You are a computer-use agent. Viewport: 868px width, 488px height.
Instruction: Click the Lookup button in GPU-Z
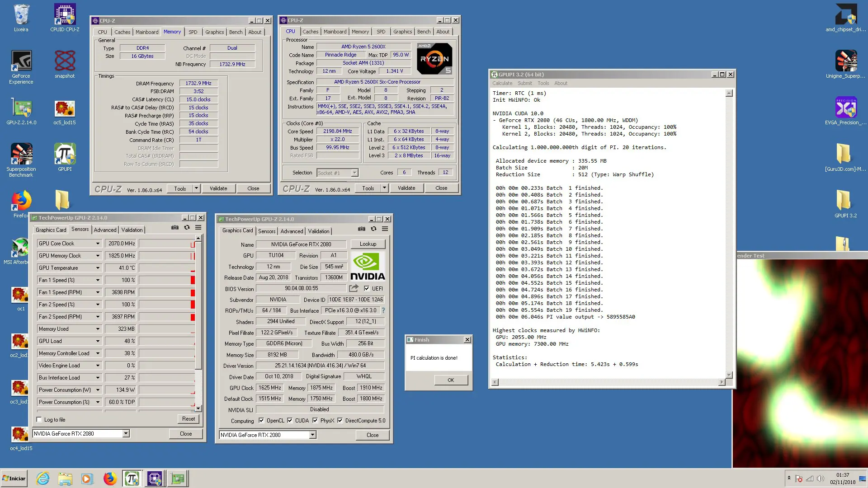click(368, 244)
